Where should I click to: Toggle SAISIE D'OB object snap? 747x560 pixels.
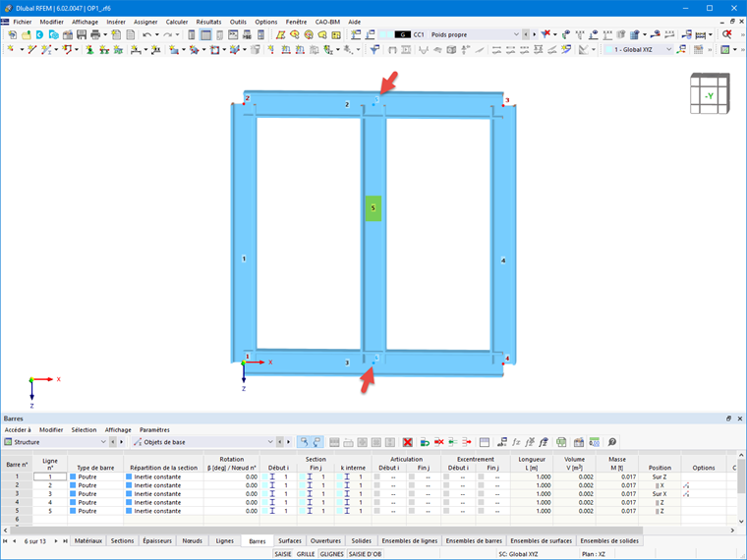[365, 554]
